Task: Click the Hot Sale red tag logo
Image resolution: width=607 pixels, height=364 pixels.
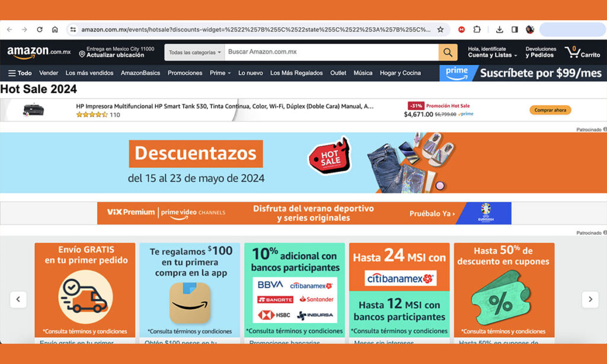Action: click(x=330, y=157)
